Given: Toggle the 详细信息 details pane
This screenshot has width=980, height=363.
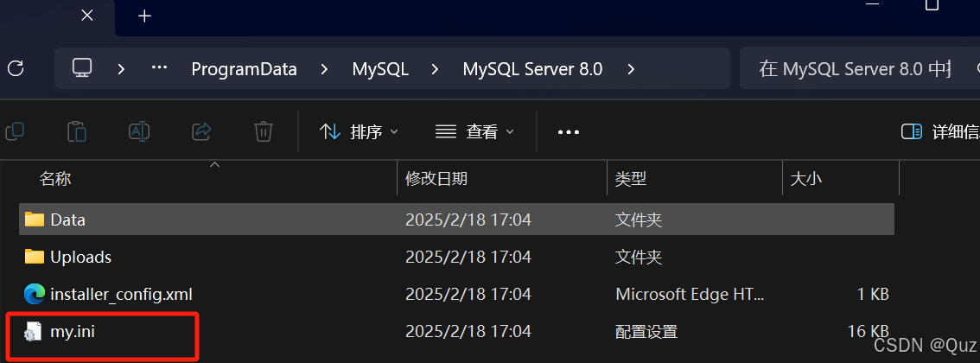Looking at the screenshot, I should (x=940, y=132).
